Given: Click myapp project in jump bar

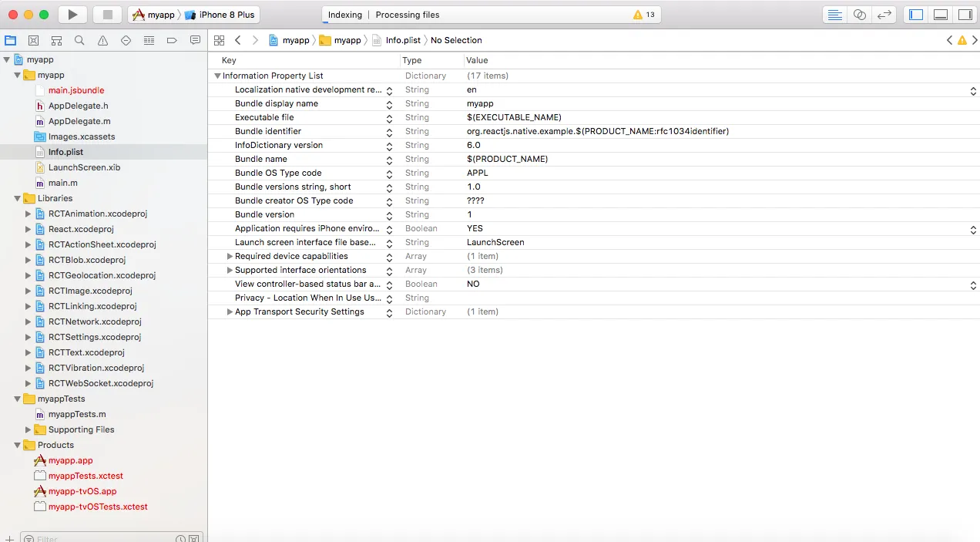Looking at the screenshot, I should pos(289,40).
